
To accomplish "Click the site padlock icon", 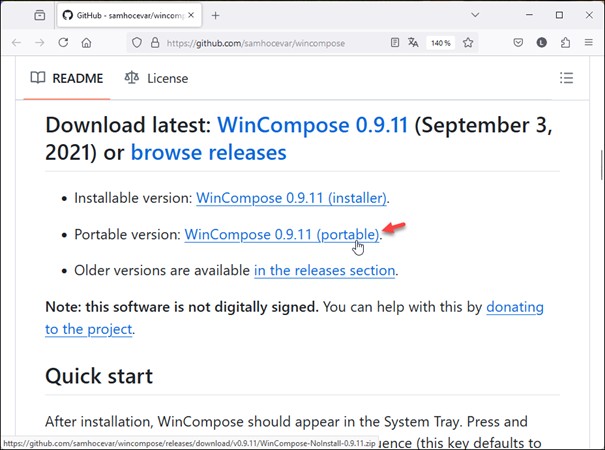I will coord(155,43).
